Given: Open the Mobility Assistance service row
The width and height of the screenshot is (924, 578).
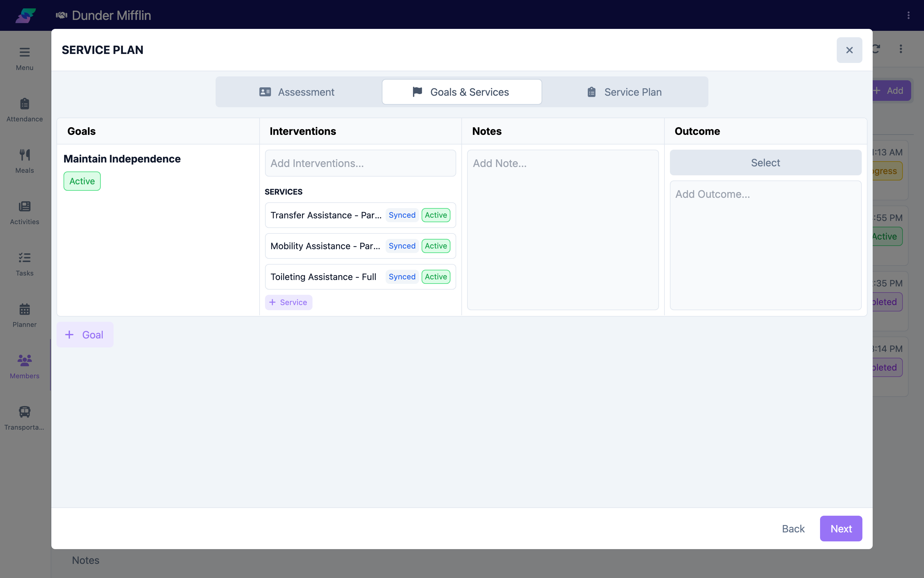Looking at the screenshot, I should pyautogui.click(x=360, y=246).
